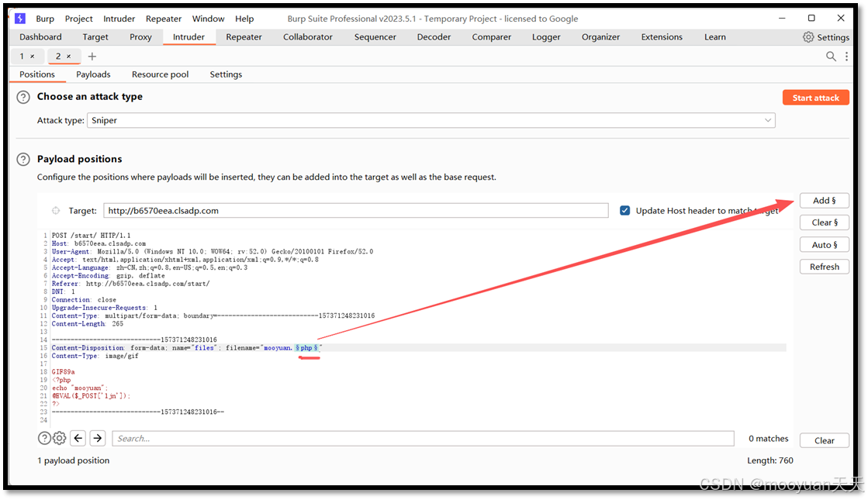This screenshot has width=868, height=500.
Task: Click the Burp Suite logo icon
Action: pos(20,19)
